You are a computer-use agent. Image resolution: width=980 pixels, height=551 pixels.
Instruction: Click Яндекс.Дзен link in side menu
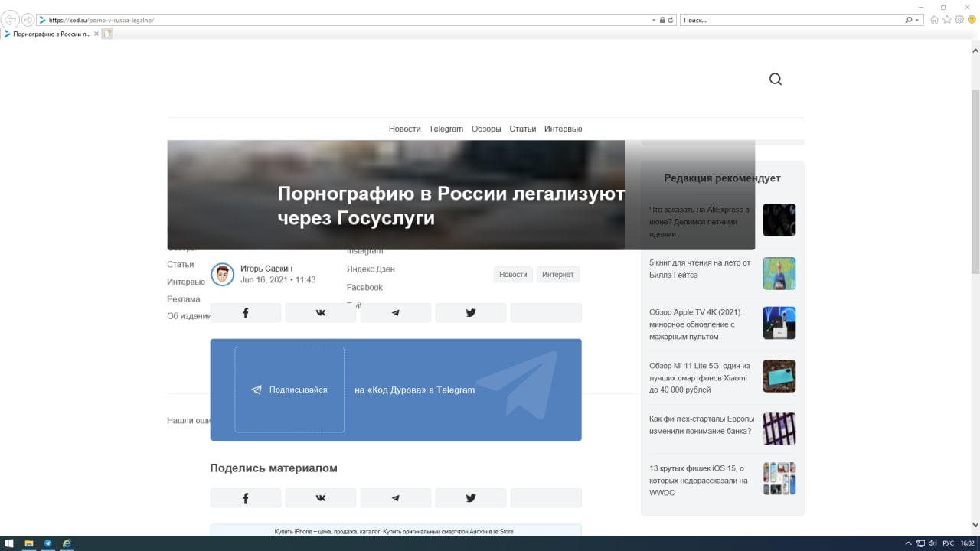pyautogui.click(x=371, y=269)
